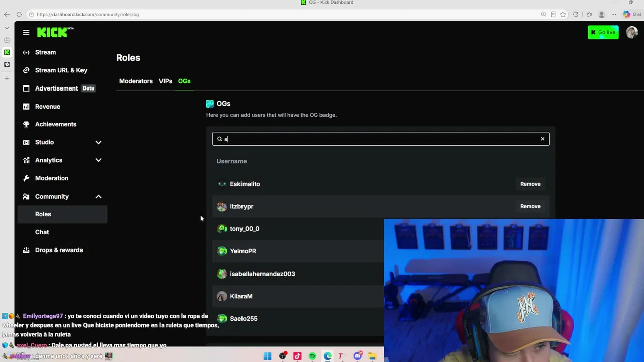Open the profile avatar menu

[x=632, y=32]
